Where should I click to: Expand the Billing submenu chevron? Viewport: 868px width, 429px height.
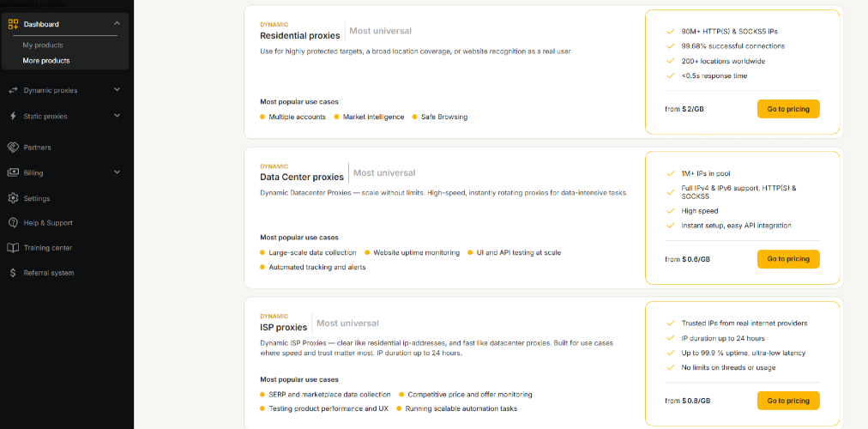[x=117, y=172]
